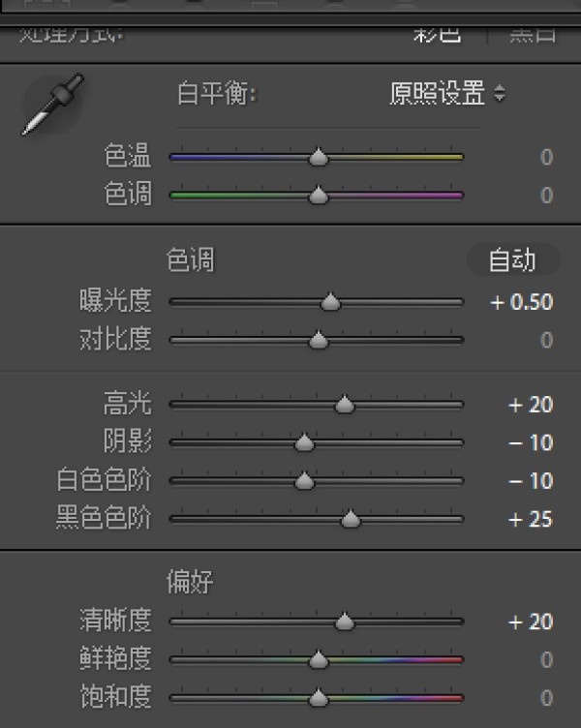The width and height of the screenshot is (581, 728).
Task: Click the 清晰度 slider handle
Action: click(x=345, y=622)
